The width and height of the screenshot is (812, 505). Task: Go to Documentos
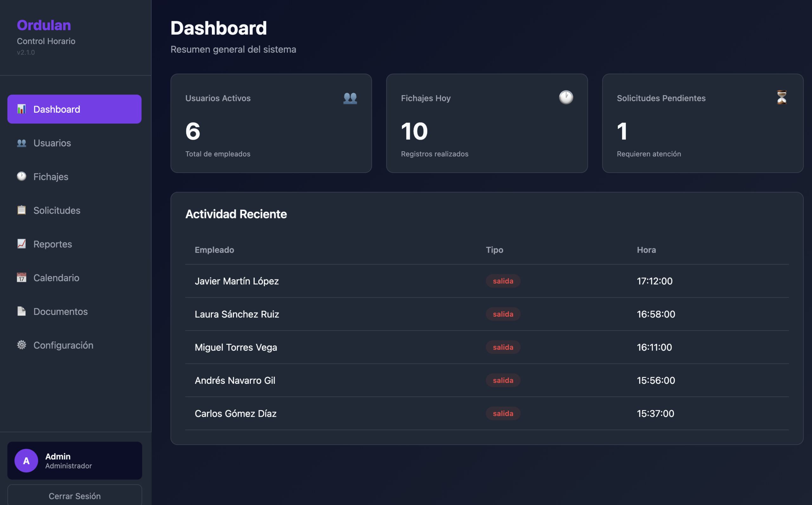[75, 312]
